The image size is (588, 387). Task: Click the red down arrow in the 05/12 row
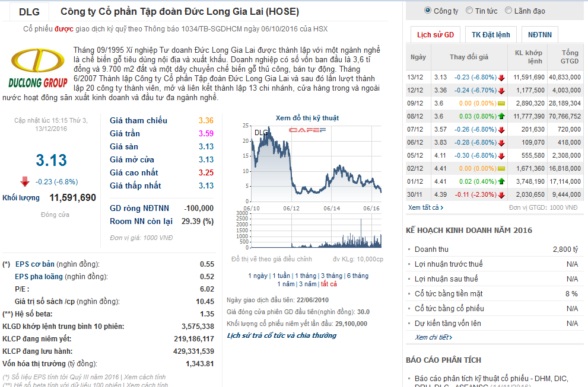tap(501, 156)
